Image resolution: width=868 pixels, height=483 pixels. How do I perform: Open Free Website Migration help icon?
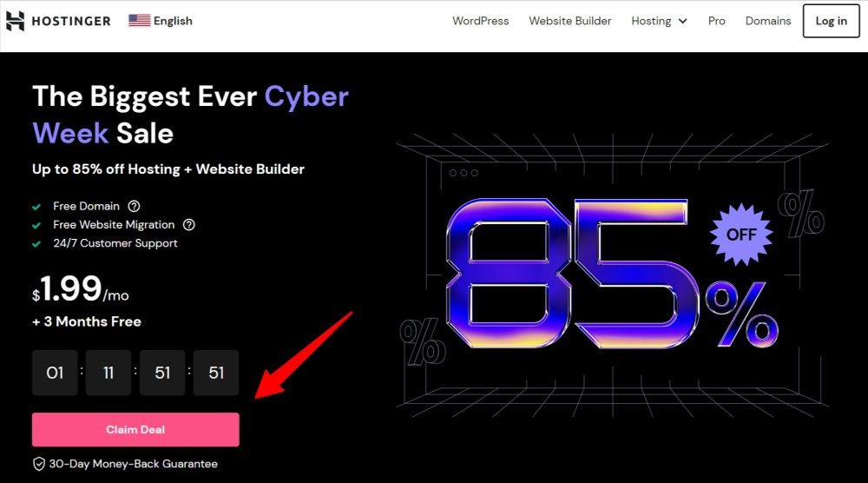188,224
